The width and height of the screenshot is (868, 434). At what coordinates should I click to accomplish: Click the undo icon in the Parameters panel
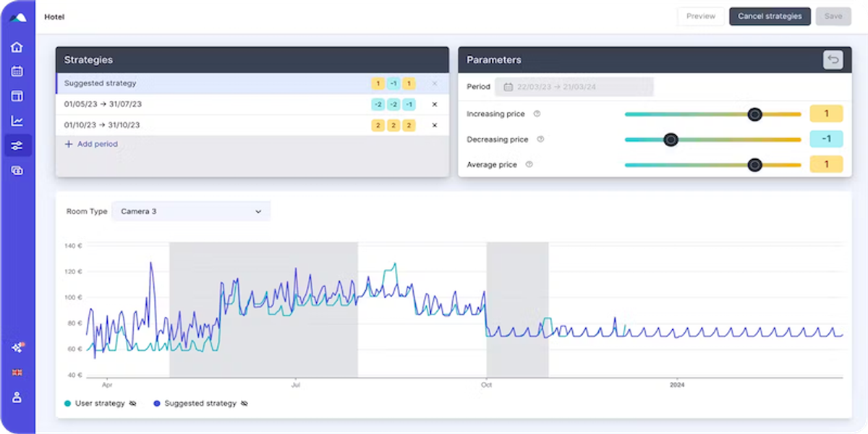(x=833, y=59)
